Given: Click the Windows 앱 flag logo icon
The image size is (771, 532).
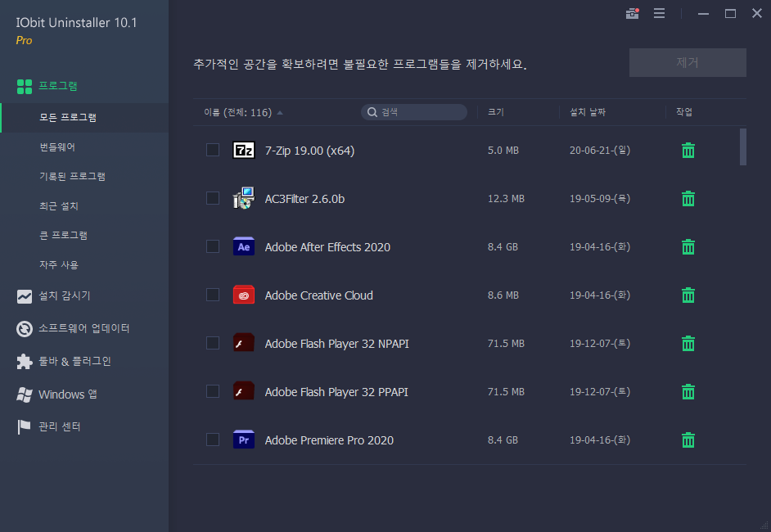Looking at the screenshot, I should [24, 394].
